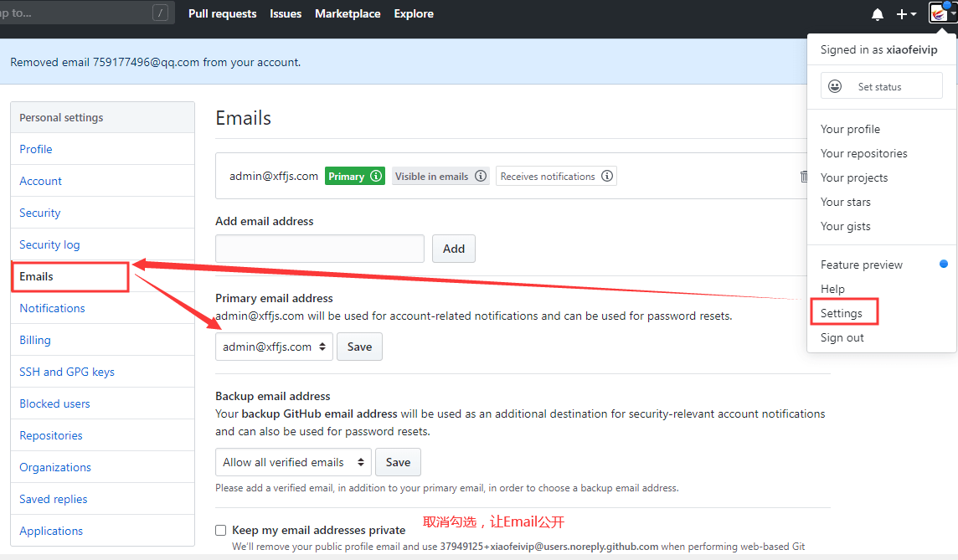Click info icon beside Visible in emails
This screenshot has width=958, height=560.
pyautogui.click(x=481, y=176)
